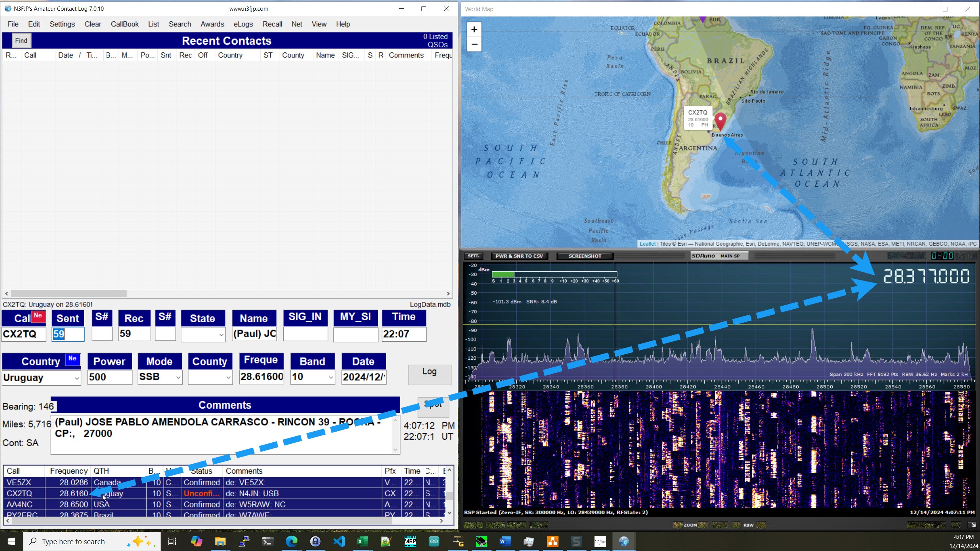Click the zoom in button on World Map
The width and height of the screenshot is (980, 551).
pos(475,29)
